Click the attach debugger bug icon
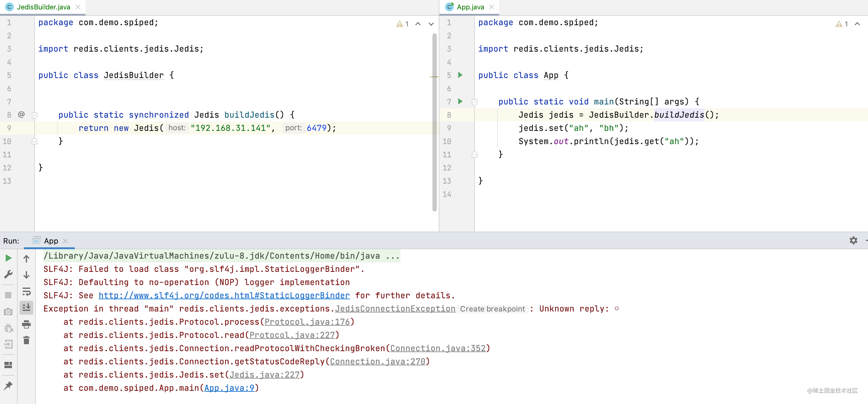The image size is (868, 404). 8,328
